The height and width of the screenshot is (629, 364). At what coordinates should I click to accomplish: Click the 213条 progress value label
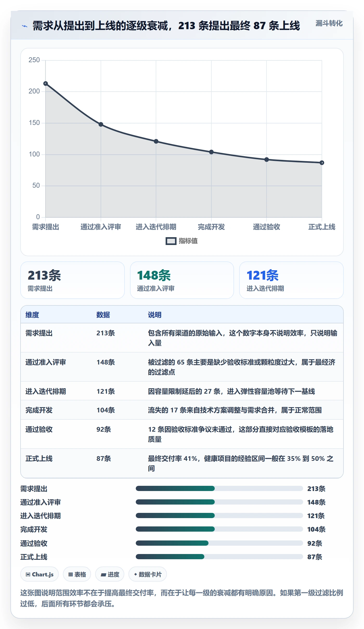(x=316, y=489)
